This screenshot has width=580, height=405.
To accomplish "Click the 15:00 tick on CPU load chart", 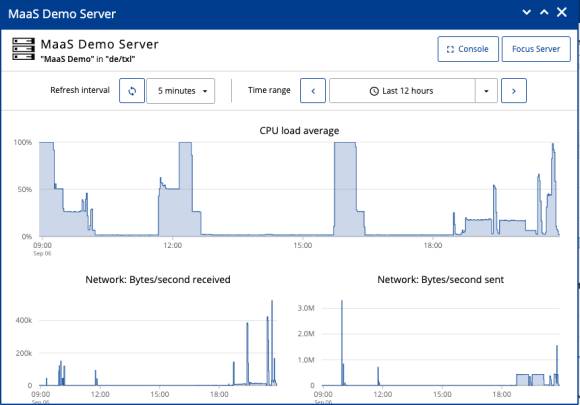I will pyautogui.click(x=303, y=245).
